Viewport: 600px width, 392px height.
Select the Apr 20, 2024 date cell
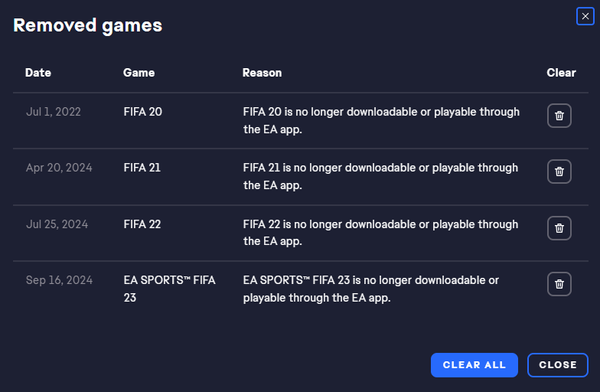pyautogui.click(x=59, y=168)
